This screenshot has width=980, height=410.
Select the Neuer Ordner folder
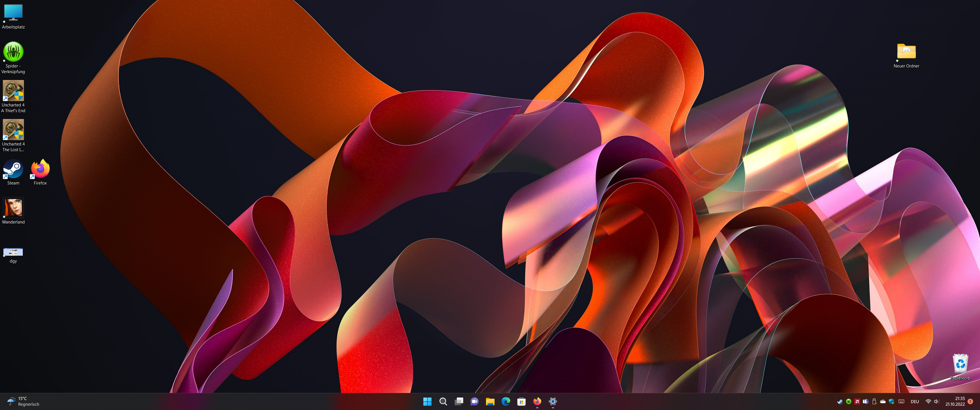906,51
